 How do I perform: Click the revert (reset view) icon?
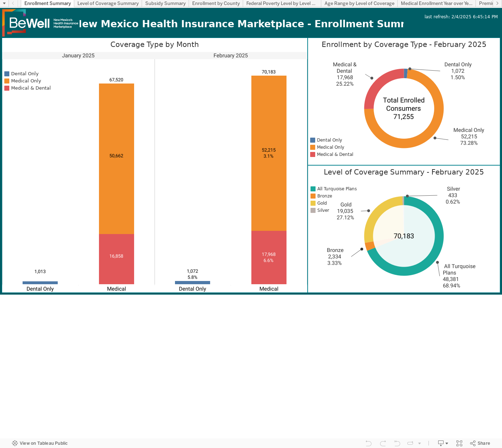click(x=397, y=443)
